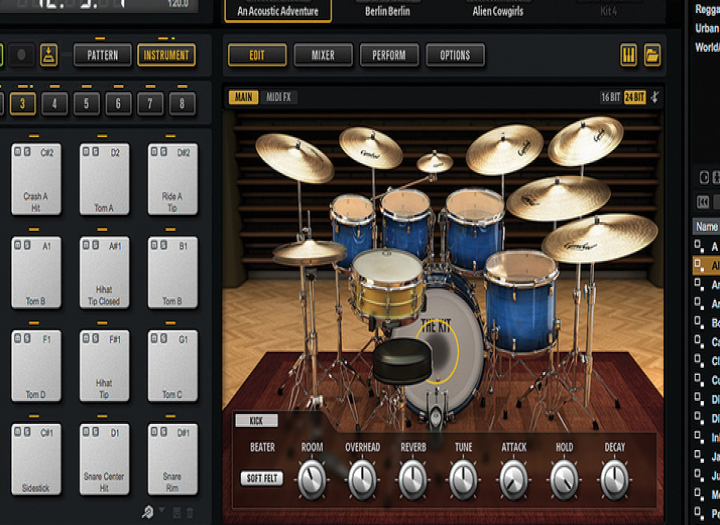Viewport: 720px width, 525px height.
Task: Click the large blue floor tom
Action: (x=521, y=301)
